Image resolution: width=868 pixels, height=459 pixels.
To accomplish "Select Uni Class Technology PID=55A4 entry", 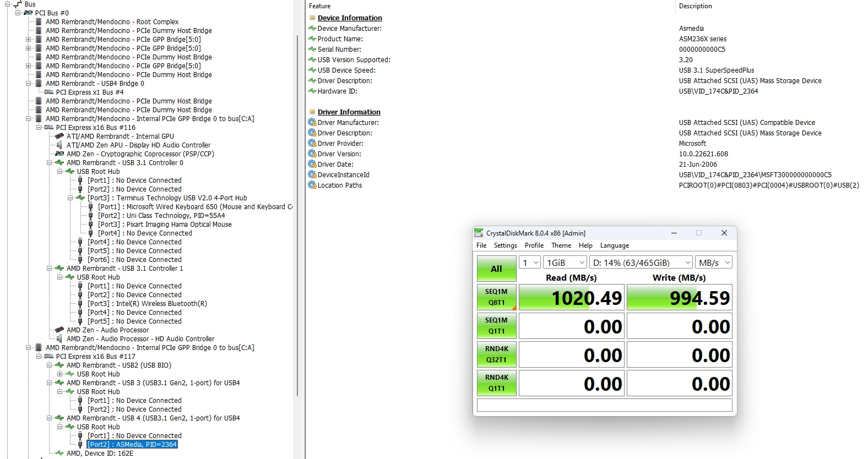I will 161,216.
